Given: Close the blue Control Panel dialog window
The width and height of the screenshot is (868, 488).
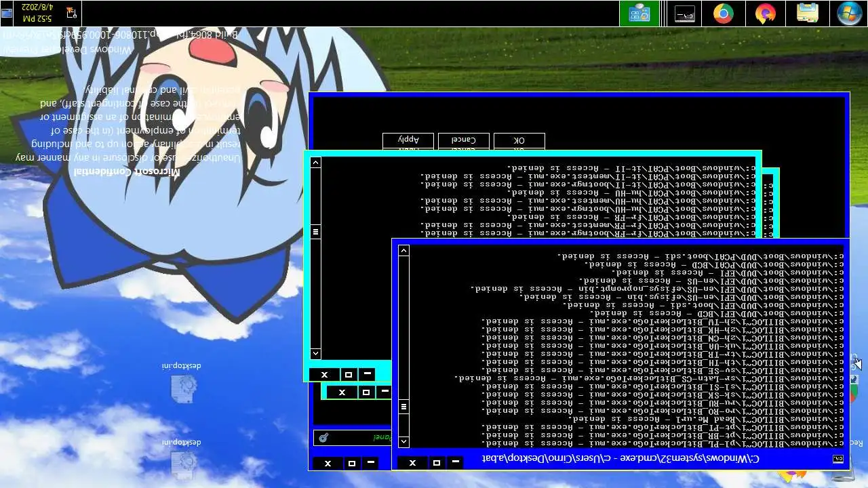Looking at the screenshot, I should [x=328, y=464].
